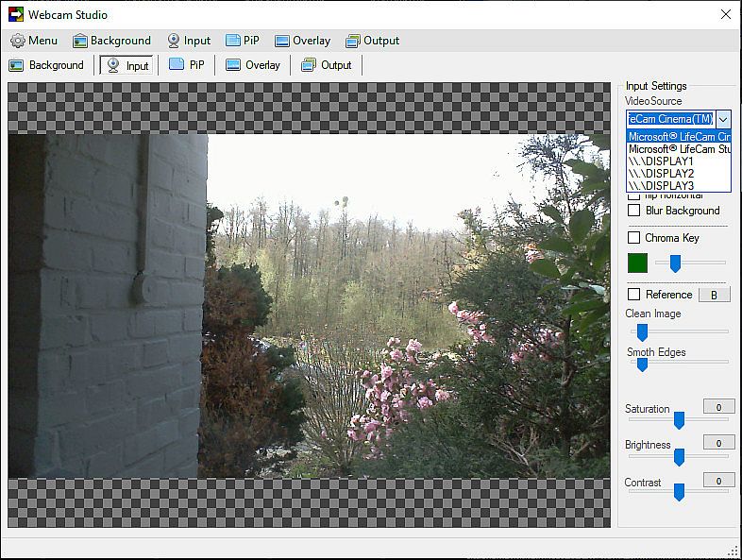
Task: Switch to the Background toolbar tab
Action: point(47,65)
